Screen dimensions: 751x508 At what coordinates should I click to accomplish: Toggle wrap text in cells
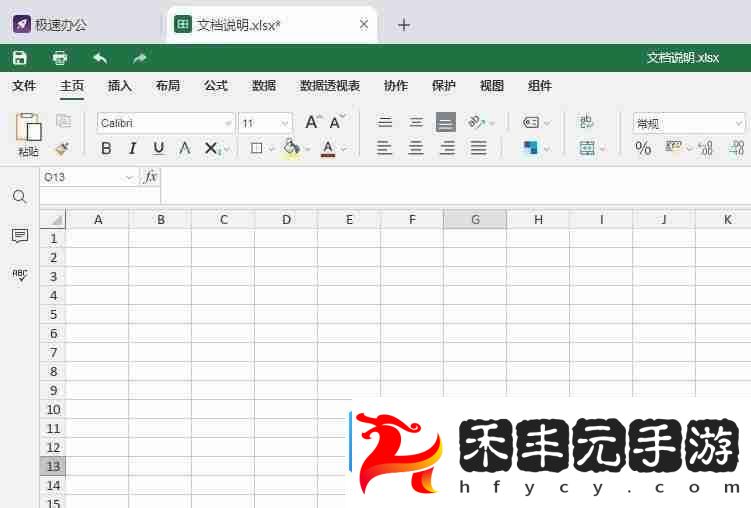click(x=587, y=122)
